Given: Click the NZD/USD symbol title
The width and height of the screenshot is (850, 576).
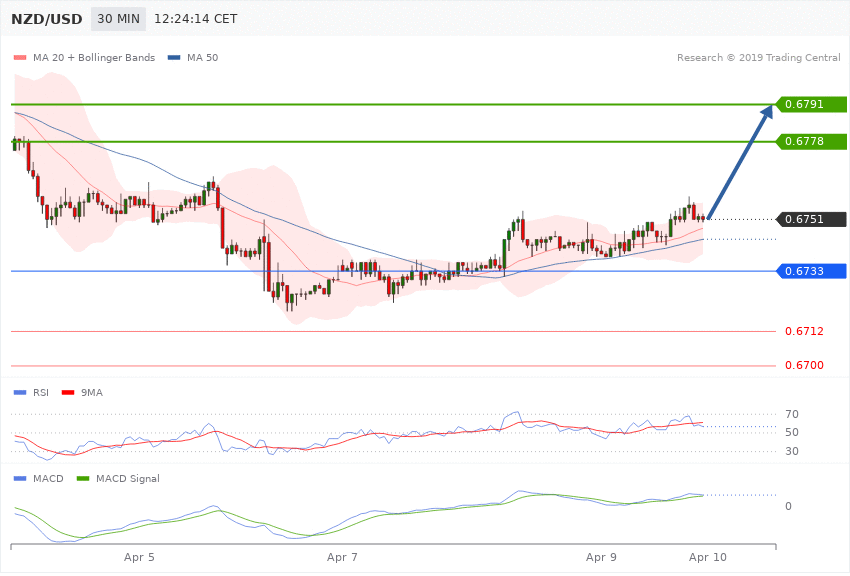Looking at the screenshot, I should click(x=47, y=19).
